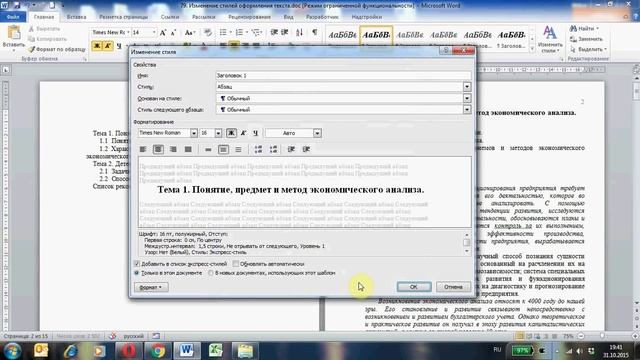Toggle ribbon bold Ж button
The height and width of the screenshot is (360, 640).
tap(97, 46)
